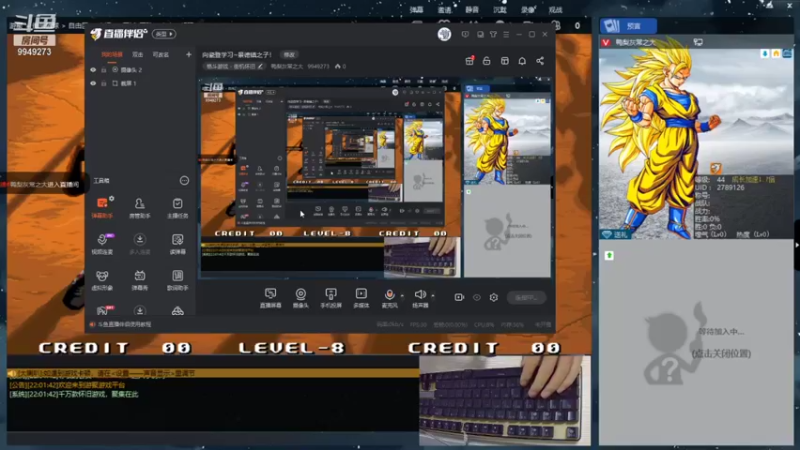Viewport: 800px width, 450px height.
Task: Open the user avatar in the title bar
Action: pos(444,34)
